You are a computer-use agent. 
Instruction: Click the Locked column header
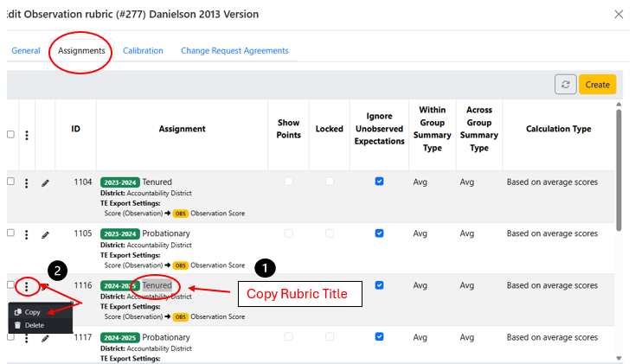pos(330,129)
